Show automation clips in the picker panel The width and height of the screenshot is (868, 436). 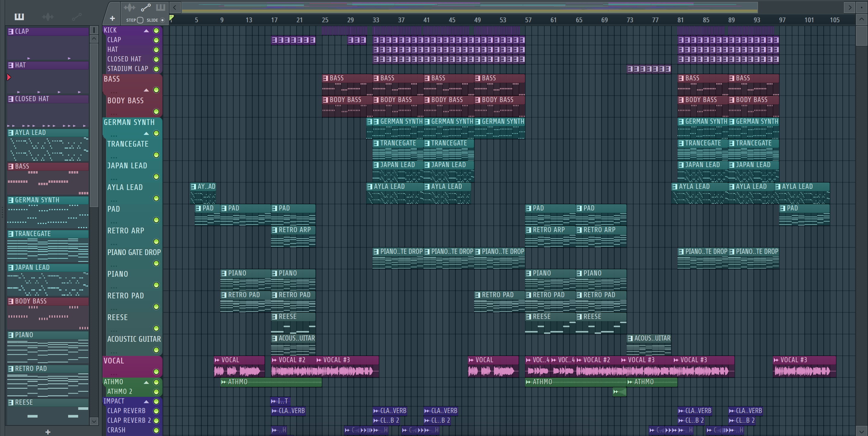coord(77,17)
